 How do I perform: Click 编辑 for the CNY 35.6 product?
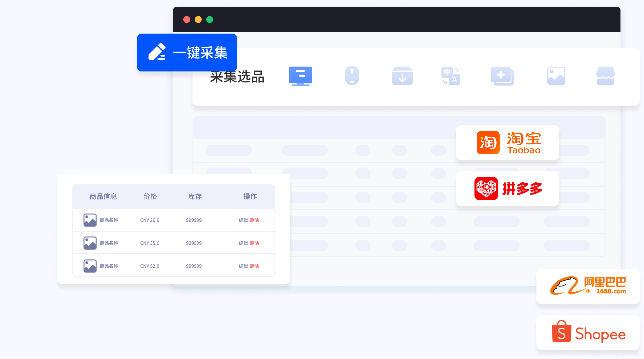[x=243, y=243]
